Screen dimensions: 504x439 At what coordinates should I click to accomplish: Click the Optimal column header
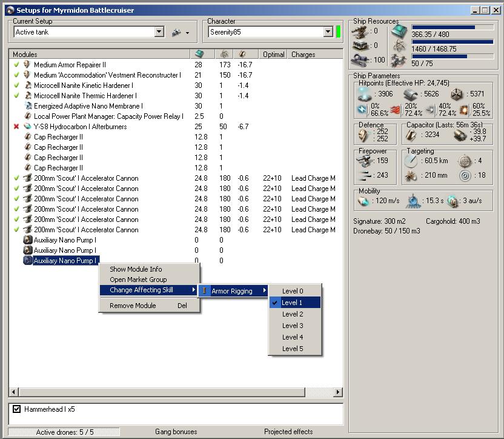tap(273, 54)
